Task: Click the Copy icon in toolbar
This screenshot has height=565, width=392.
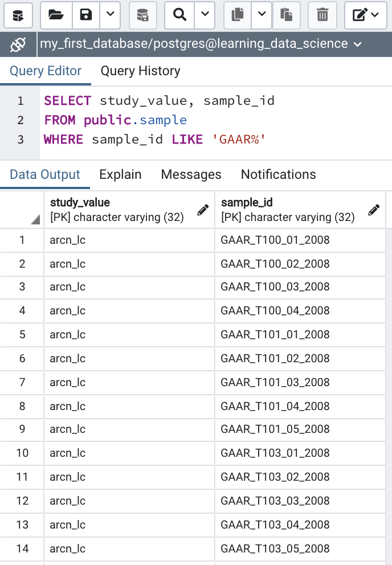Action: click(237, 15)
